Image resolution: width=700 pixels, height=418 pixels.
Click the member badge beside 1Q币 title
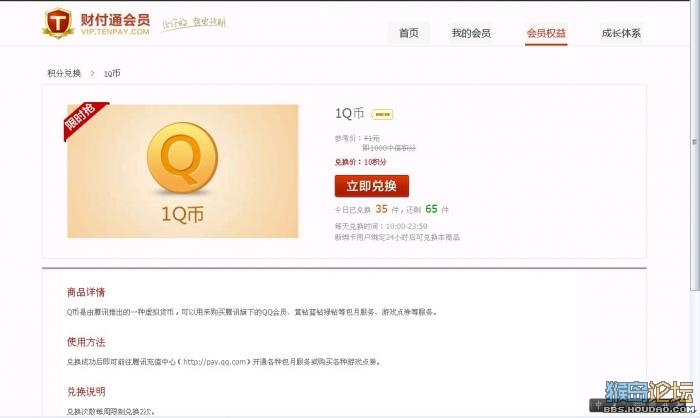tap(383, 115)
